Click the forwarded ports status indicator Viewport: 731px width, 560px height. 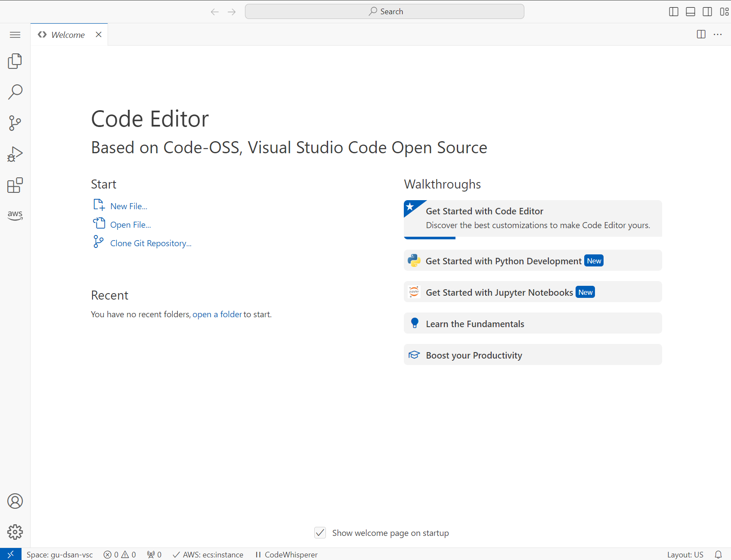(x=154, y=554)
